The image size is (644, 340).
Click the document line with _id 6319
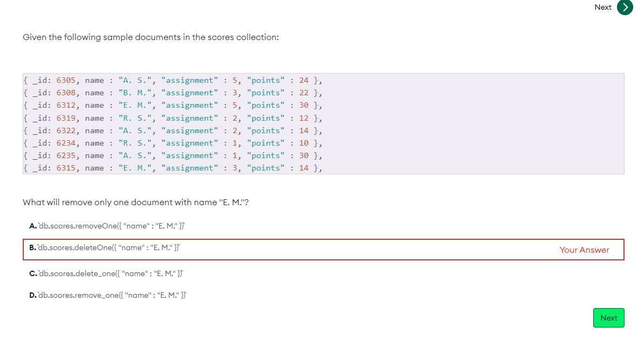coord(173,118)
